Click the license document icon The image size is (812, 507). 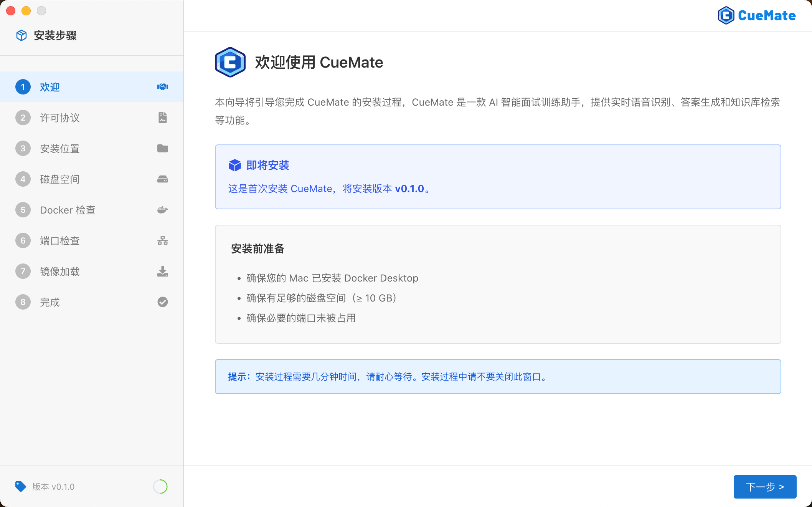(162, 118)
